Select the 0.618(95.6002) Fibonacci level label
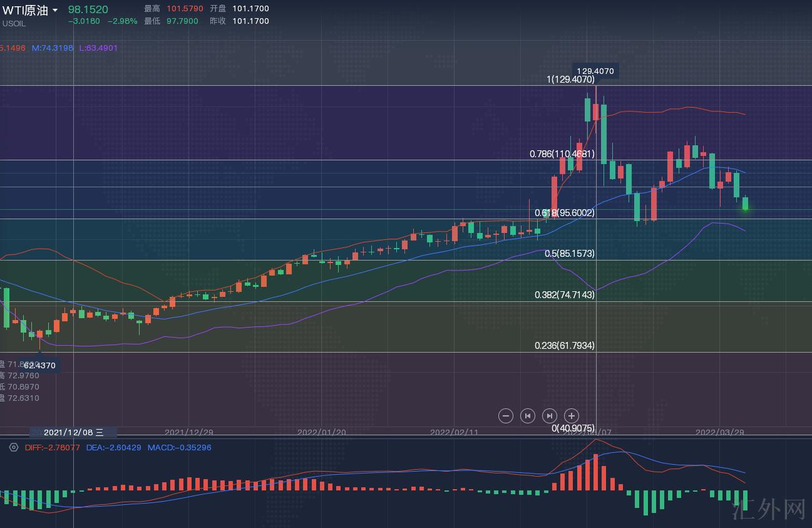The width and height of the screenshot is (812, 528). tap(565, 213)
